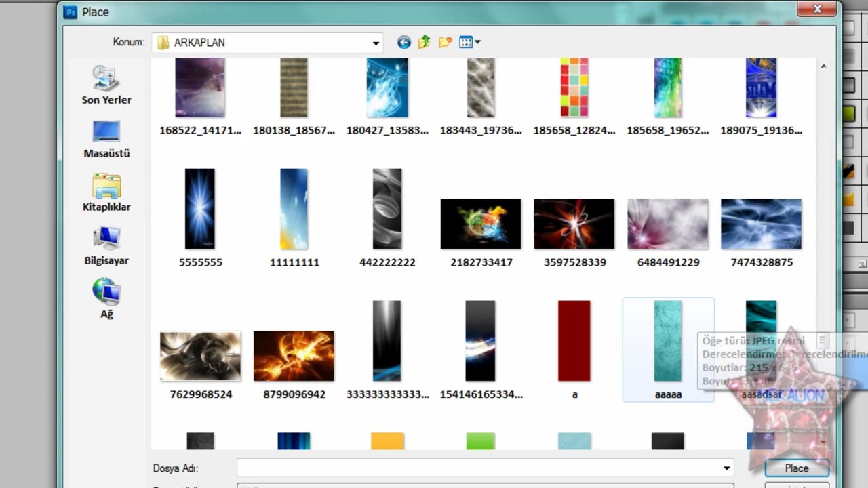Select the blue starburst image 5555555
Image resolution: width=868 pixels, height=488 pixels.
pyautogui.click(x=200, y=209)
